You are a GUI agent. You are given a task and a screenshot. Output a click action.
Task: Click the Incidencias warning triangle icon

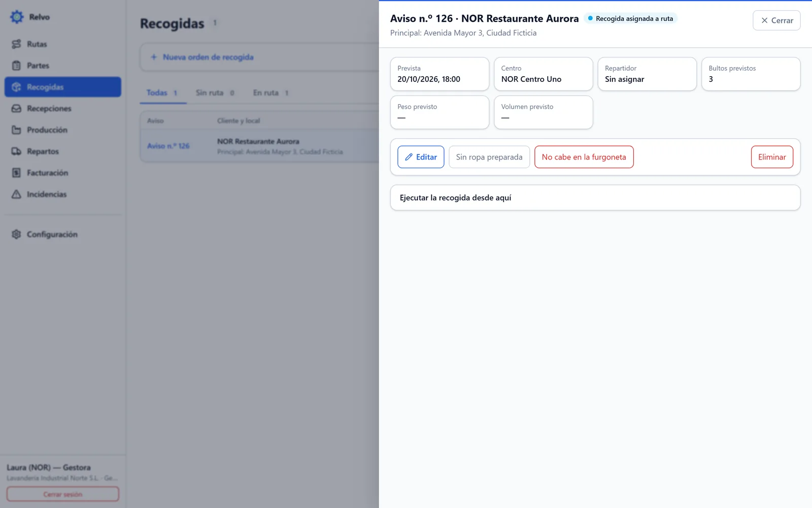coord(16,194)
